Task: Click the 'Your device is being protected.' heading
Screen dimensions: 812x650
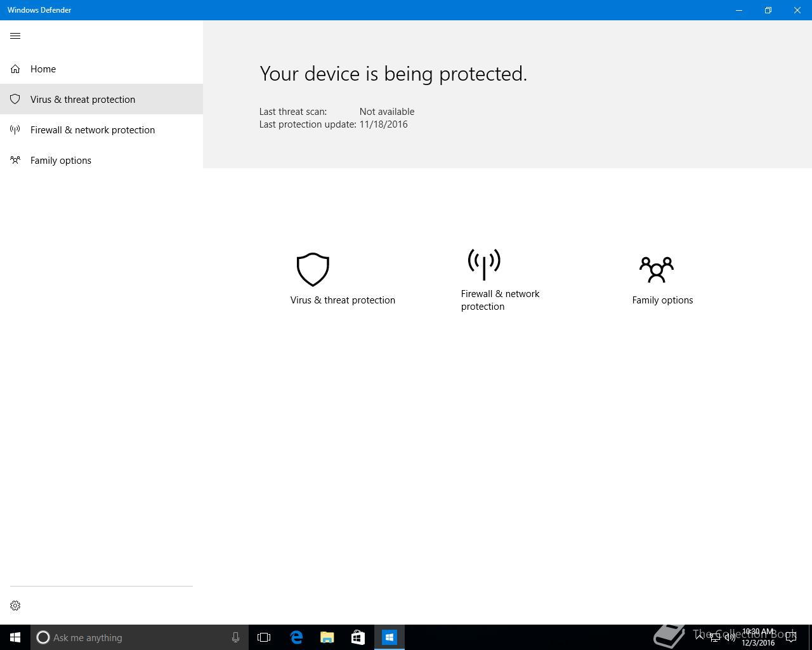Action: click(x=393, y=74)
